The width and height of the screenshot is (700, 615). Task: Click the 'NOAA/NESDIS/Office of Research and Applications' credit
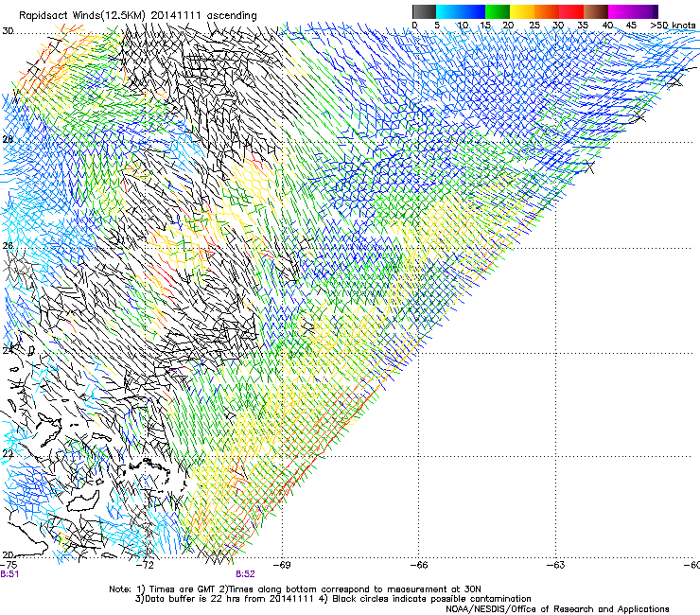pos(557,608)
